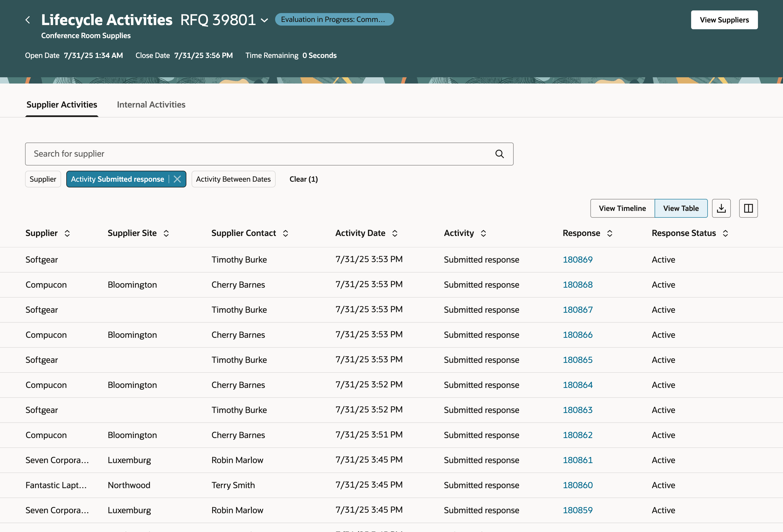Click the back arrow beside Lifecycle Activities
The width and height of the screenshot is (783, 532).
tap(28, 20)
